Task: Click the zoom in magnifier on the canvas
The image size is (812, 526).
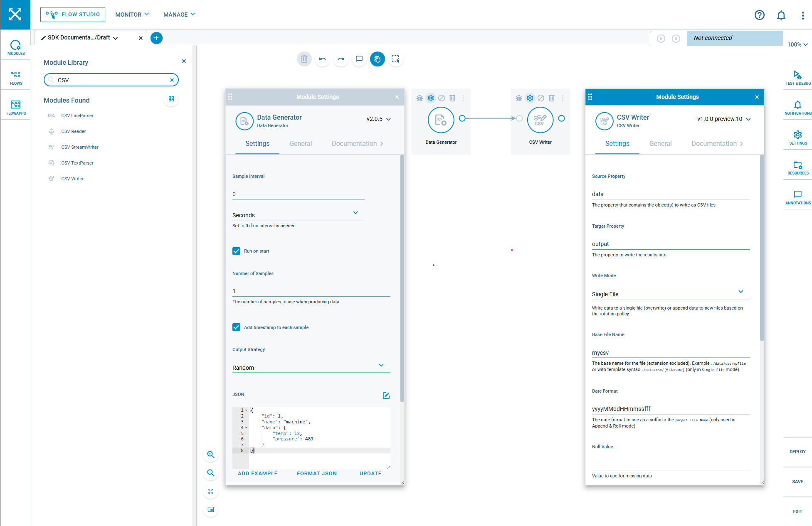Action: click(x=211, y=455)
